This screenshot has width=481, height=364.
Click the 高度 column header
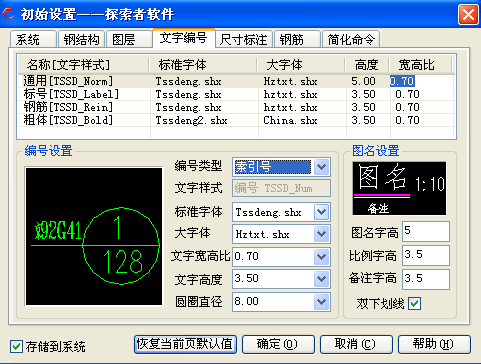[367, 65]
